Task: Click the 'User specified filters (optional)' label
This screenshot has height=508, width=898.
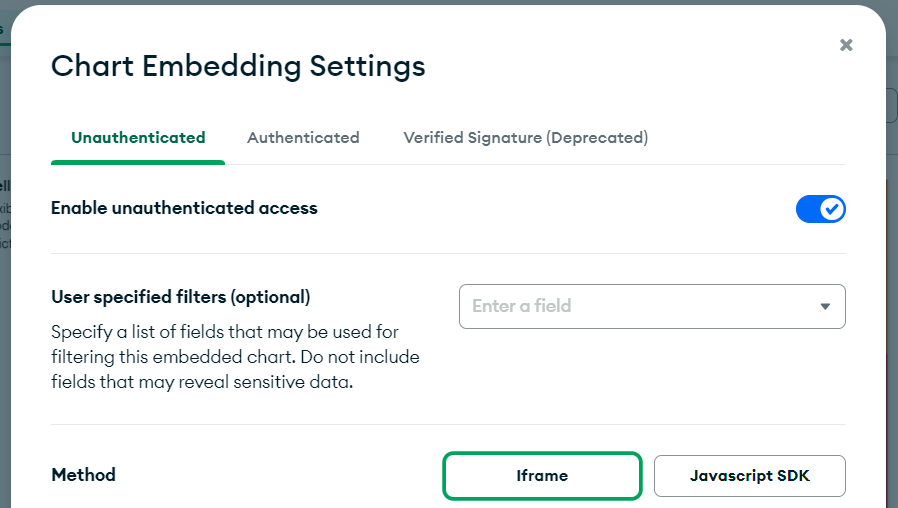Action: (x=180, y=297)
